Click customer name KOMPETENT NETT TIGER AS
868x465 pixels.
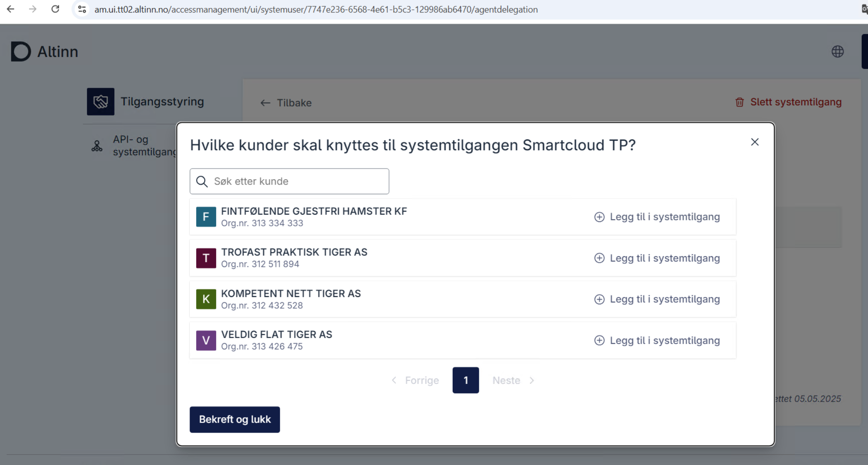pos(291,293)
